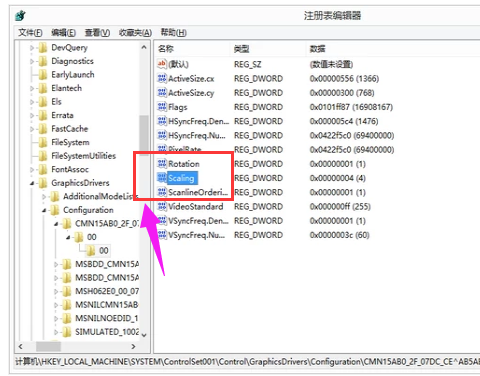Screen dimensions: 480x376
Task: Expand the Elantech tree node
Action: point(32,88)
